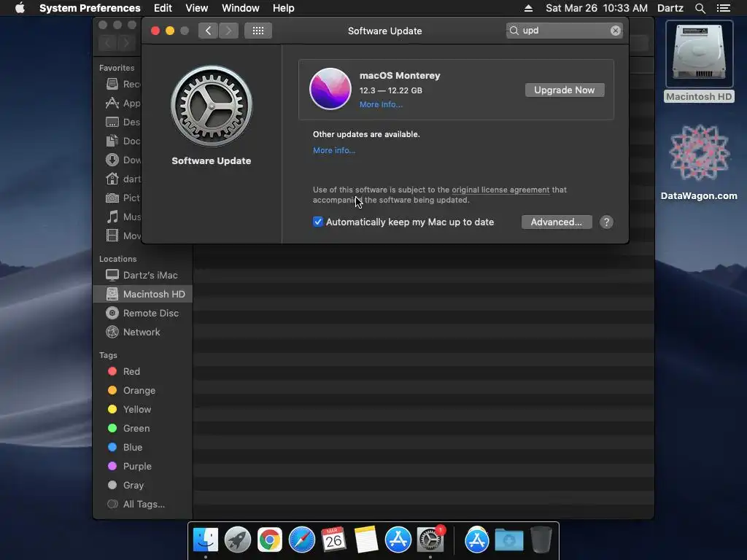Open All Tags… in Finder sidebar
747x560 pixels.
pyautogui.click(x=143, y=505)
